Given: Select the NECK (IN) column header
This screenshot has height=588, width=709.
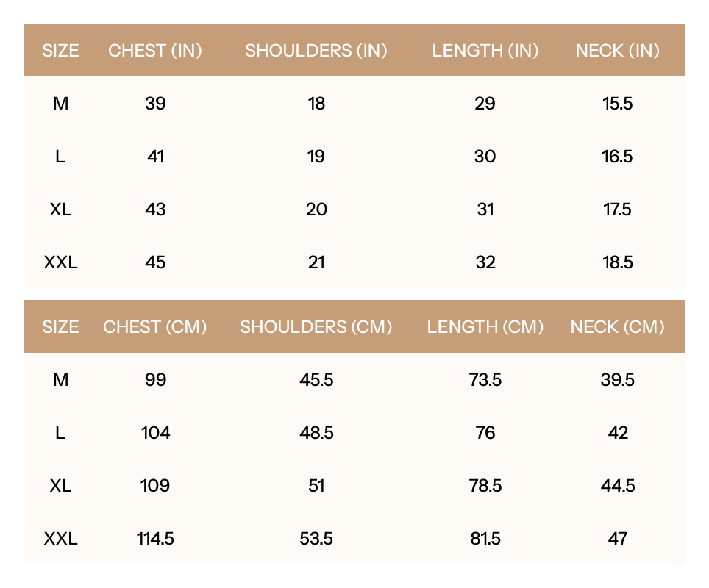Looking at the screenshot, I should (617, 51).
